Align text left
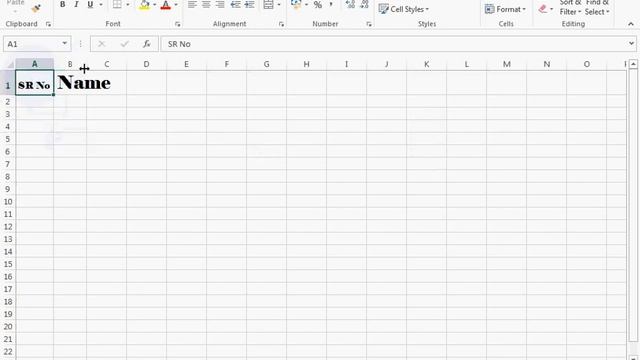The image size is (640, 360). 192,4
